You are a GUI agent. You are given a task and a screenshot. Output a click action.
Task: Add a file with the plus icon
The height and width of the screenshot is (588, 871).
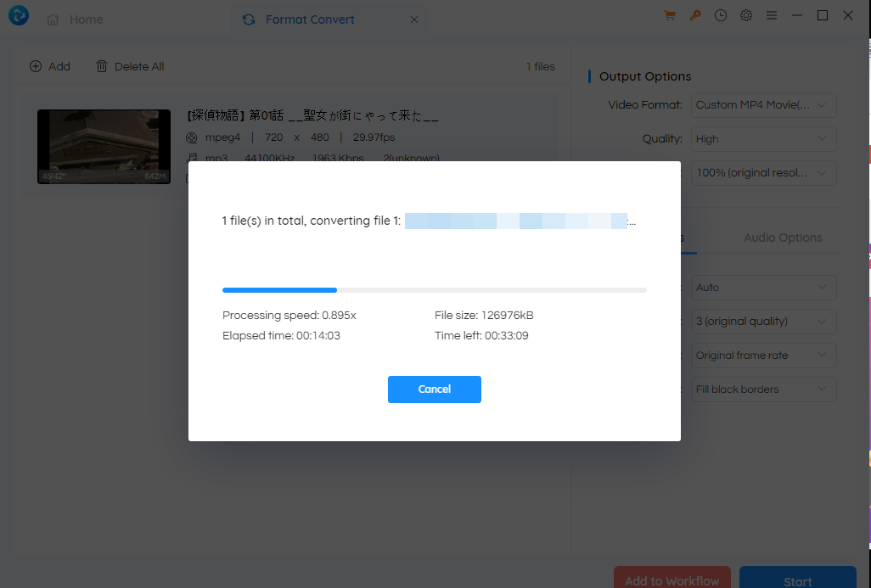pyautogui.click(x=36, y=67)
